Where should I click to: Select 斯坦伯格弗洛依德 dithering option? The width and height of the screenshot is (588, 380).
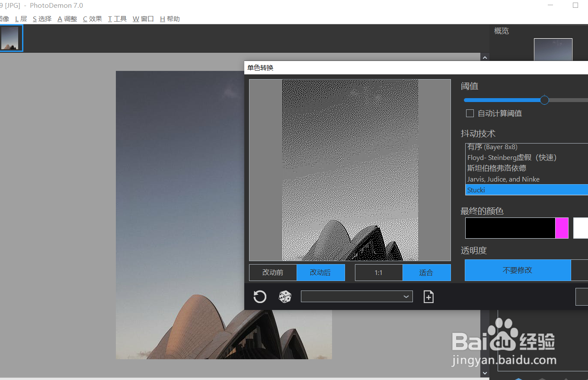click(x=527, y=168)
